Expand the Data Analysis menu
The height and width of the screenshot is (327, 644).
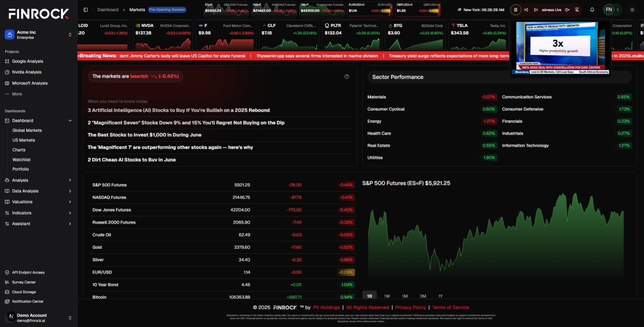38,191
